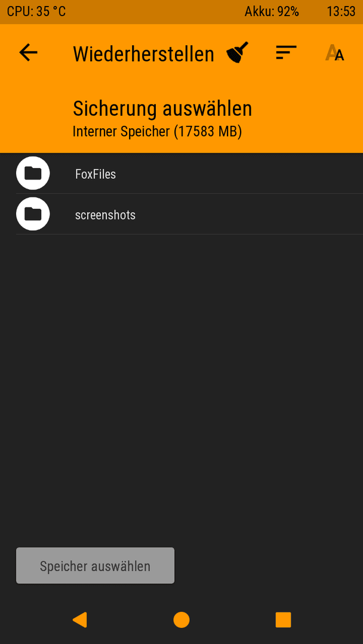Tap the Akku 92% battery indicator

272,11
